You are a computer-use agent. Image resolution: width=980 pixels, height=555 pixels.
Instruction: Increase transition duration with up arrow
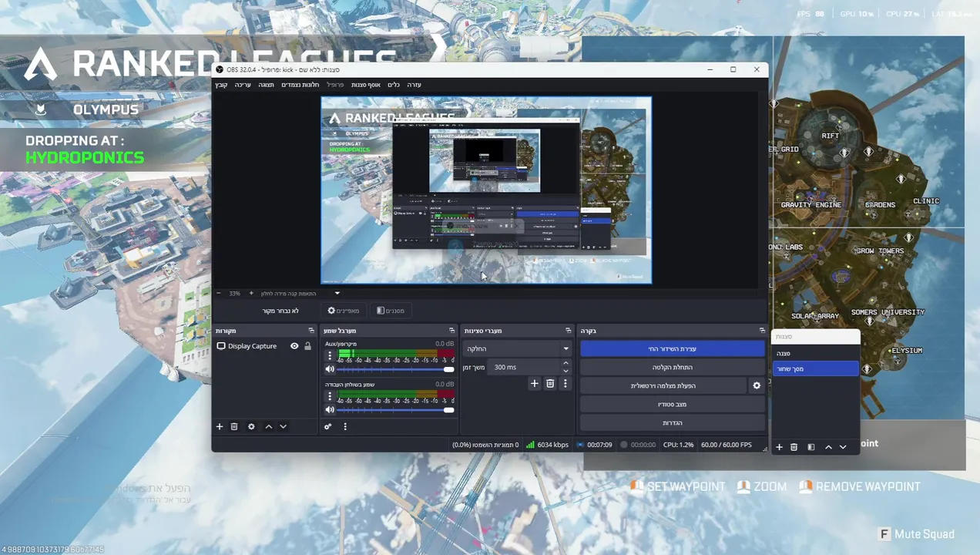click(x=566, y=363)
